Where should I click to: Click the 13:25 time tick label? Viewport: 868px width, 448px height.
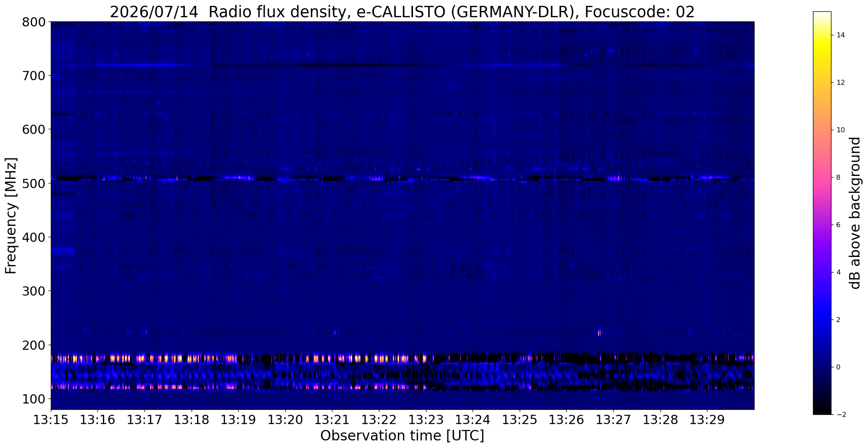520,420
